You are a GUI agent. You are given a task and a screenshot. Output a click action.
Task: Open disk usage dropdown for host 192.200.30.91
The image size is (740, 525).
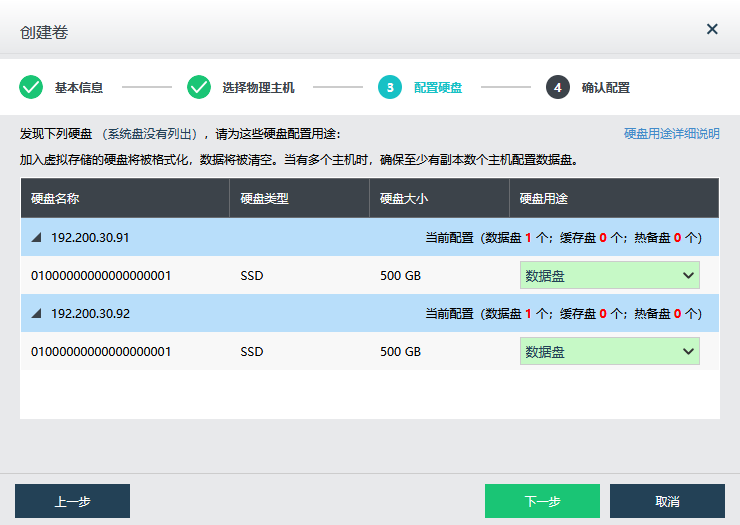[609, 275]
